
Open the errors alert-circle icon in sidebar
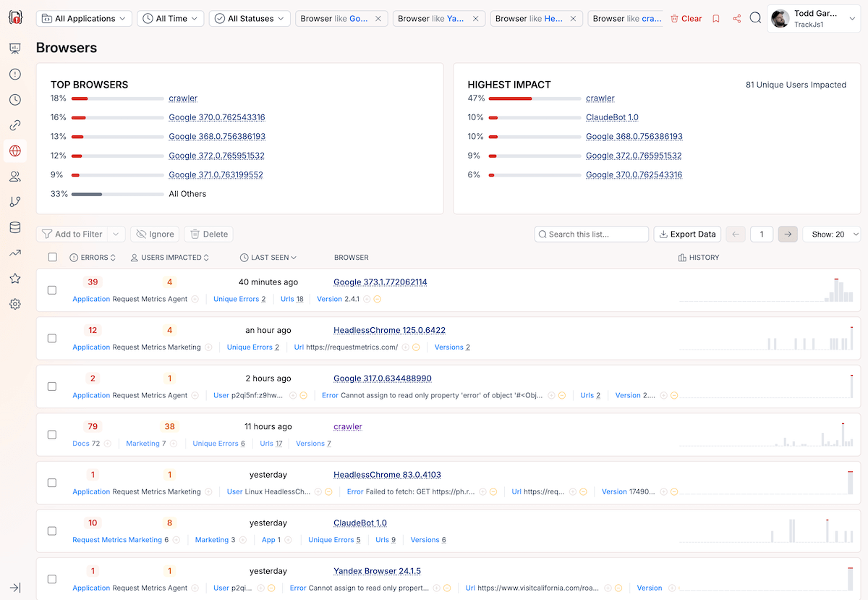point(14,75)
